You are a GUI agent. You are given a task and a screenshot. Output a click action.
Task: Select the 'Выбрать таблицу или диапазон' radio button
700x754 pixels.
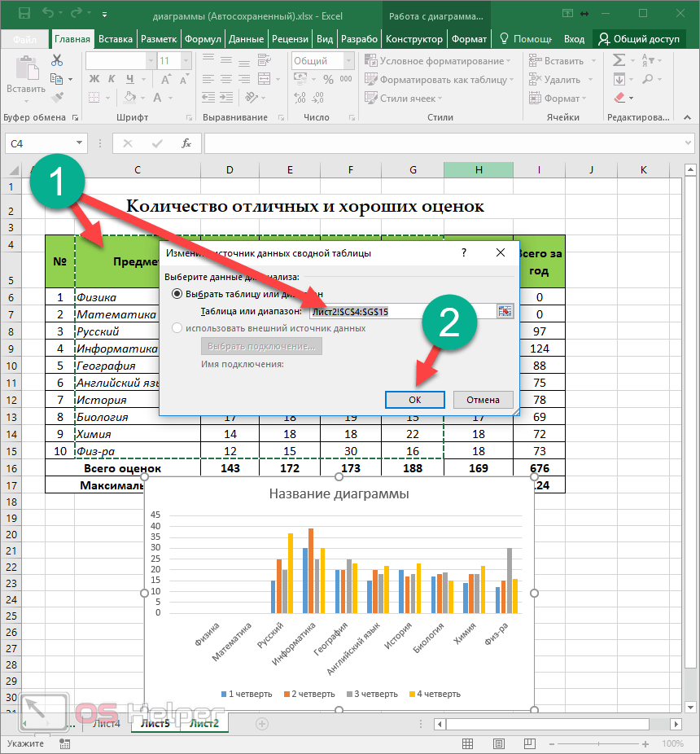tap(177, 294)
